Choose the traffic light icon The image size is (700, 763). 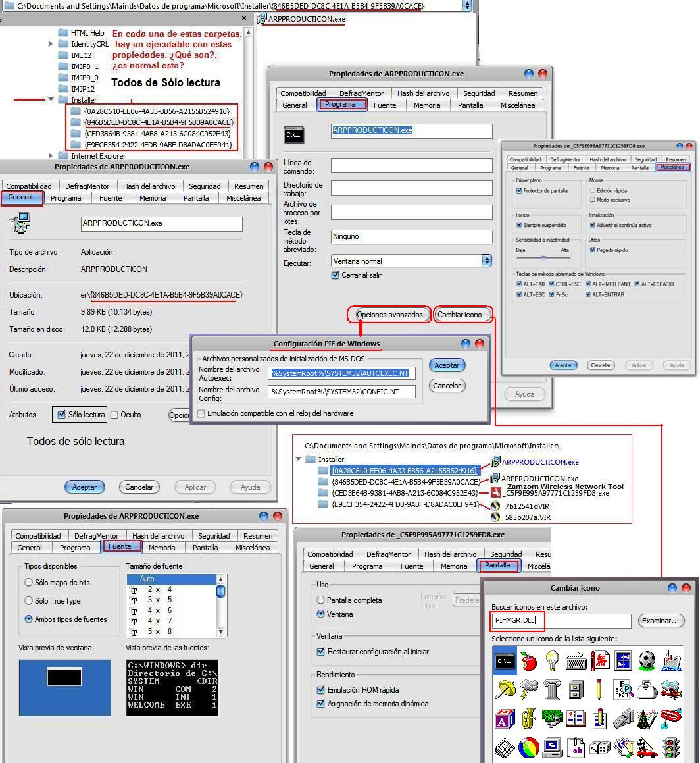click(x=670, y=748)
